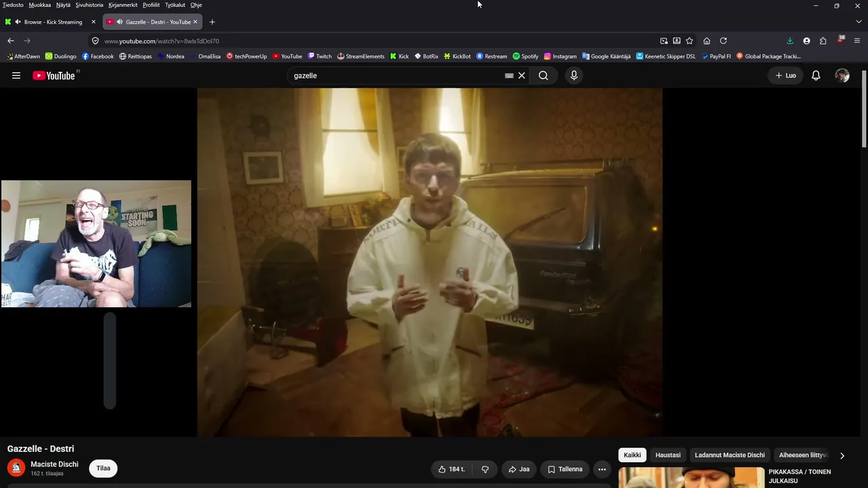Image resolution: width=868 pixels, height=488 pixels.
Task: Reload the page with the refresh icon
Action: [723, 41]
